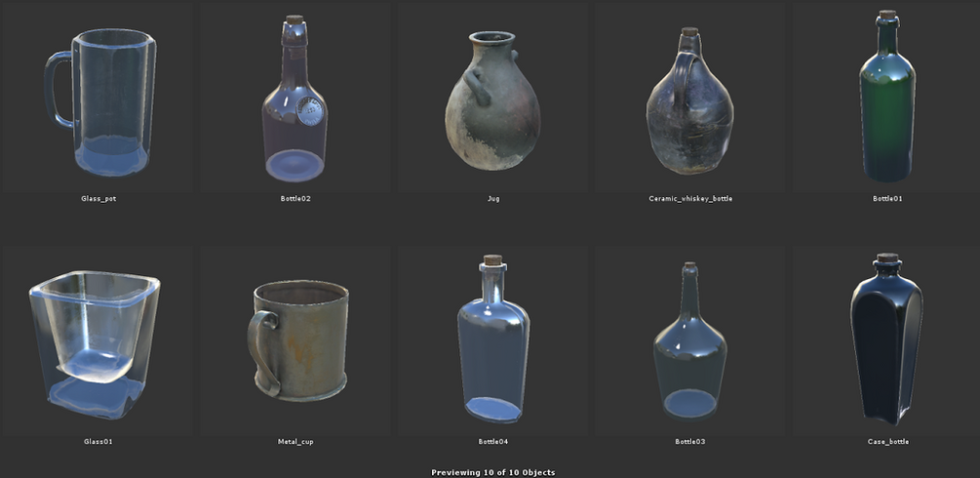
Task: Click the Metal_cup name label
Action: click(x=295, y=441)
